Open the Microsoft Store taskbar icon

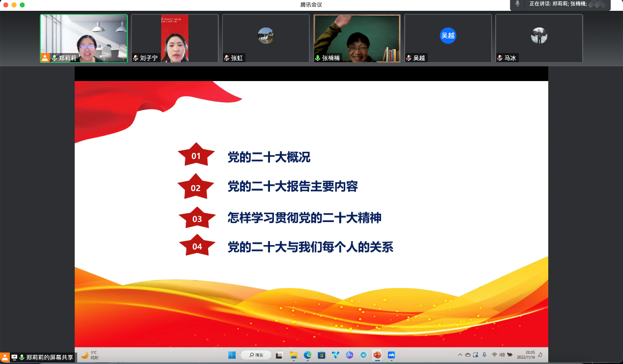click(x=322, y=355)
